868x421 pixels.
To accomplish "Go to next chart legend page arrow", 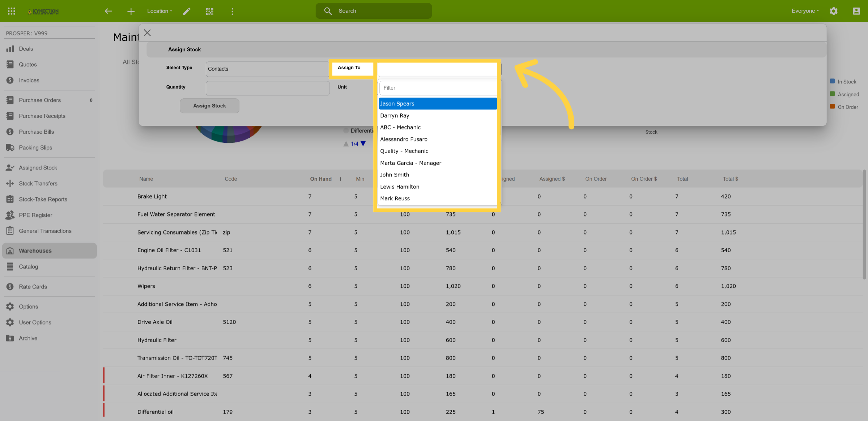I will (363, 143).
